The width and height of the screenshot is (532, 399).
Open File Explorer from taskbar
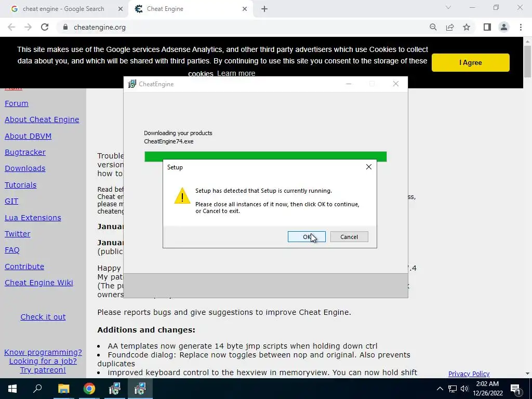(x=63, y=389)
